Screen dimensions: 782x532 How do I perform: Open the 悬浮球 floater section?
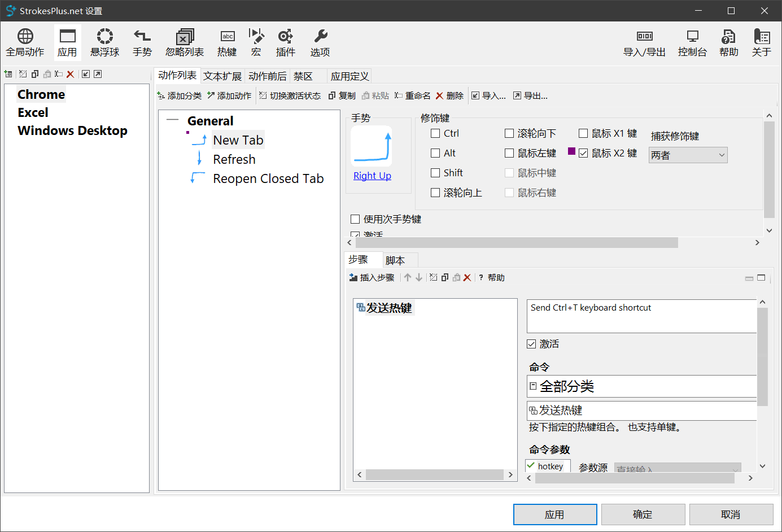pos(104,43)
